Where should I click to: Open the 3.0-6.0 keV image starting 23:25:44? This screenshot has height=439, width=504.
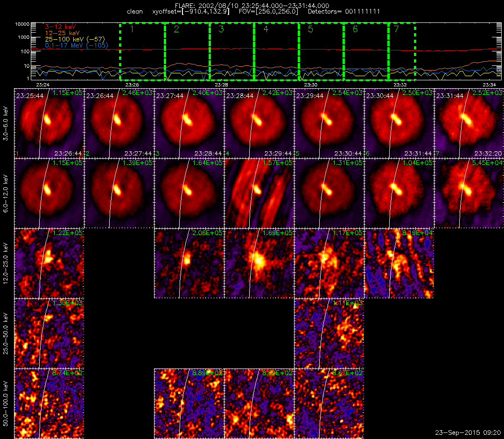pos(49,123)
